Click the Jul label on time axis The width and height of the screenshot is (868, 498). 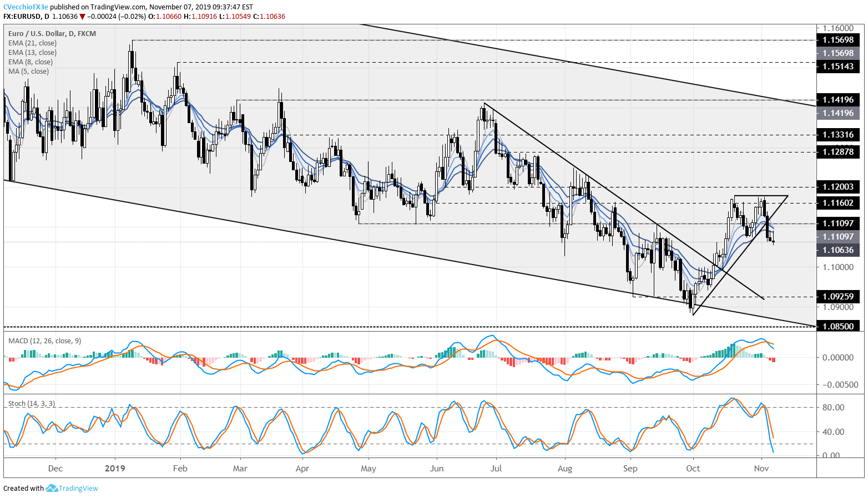[x=496, y=468]
